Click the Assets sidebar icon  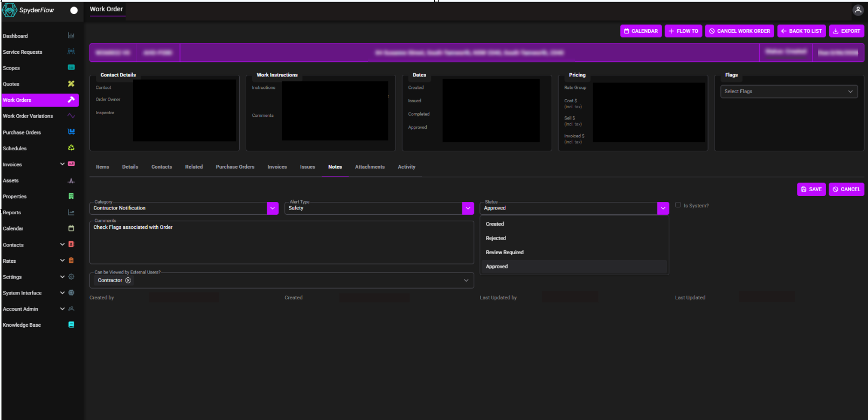[x=71, y=180]
